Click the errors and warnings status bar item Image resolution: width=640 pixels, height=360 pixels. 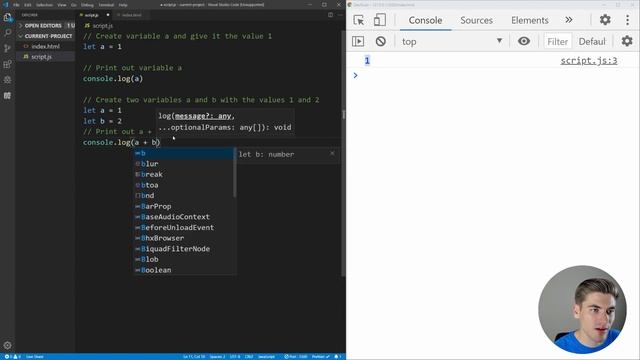[12, 356]
